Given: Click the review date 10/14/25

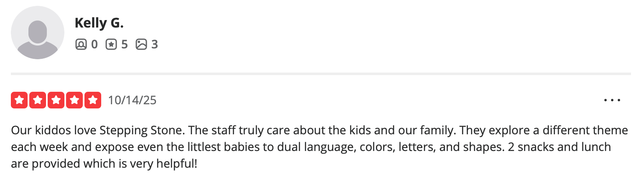Looking at the screenshot, I should point(132,101).
